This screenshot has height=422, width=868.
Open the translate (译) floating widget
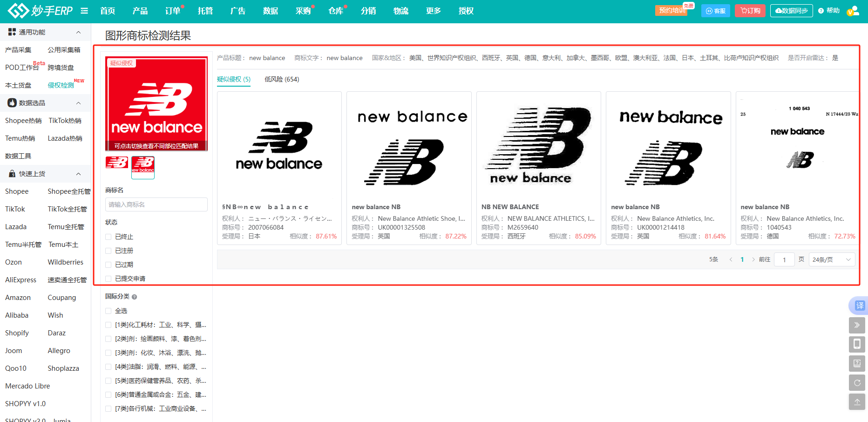tap(859, 306)
